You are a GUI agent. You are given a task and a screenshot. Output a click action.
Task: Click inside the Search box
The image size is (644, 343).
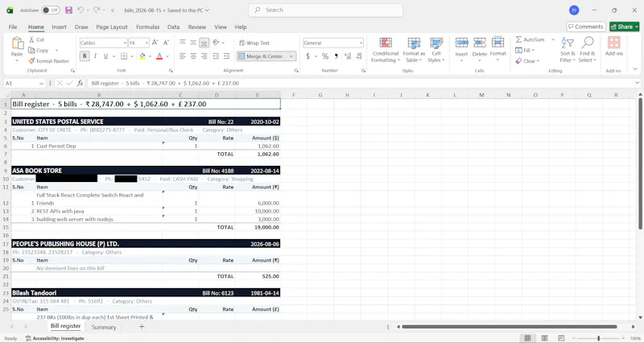point(326,10)
